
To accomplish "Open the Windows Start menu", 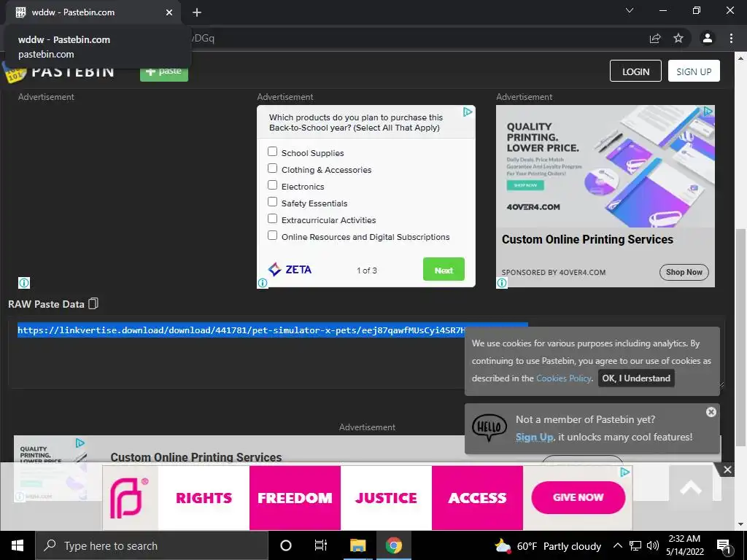I will point(18,545).
